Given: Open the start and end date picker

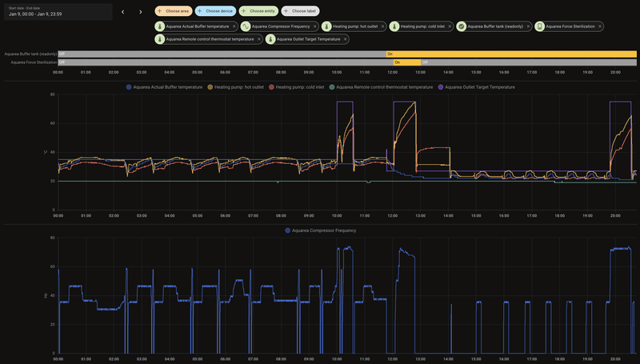Looking at the screenshot, I should click(x=58, y=12).
